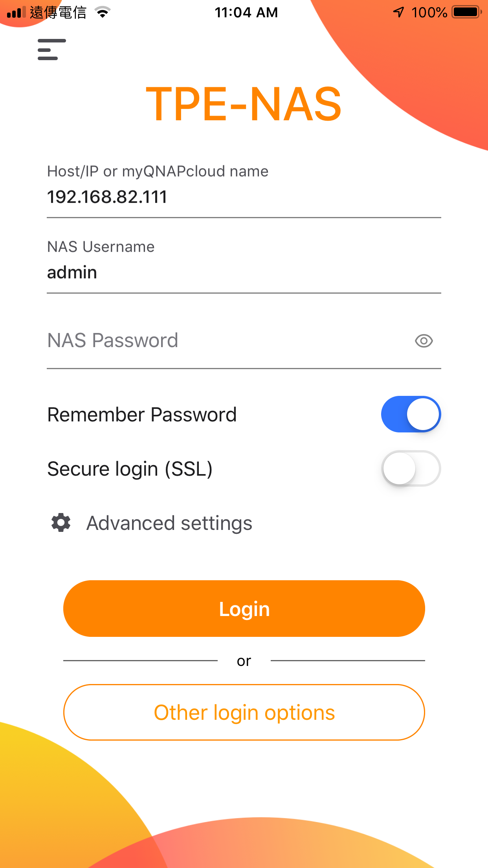The width and height of the screenshot is (488, 868).
Task: Tap the 遠傳電信 carrier label
Action: (57, 12)
